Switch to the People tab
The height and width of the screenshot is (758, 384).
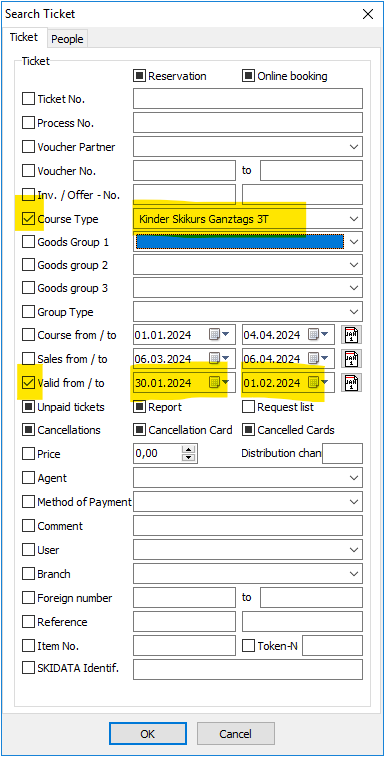click(67, 39)
